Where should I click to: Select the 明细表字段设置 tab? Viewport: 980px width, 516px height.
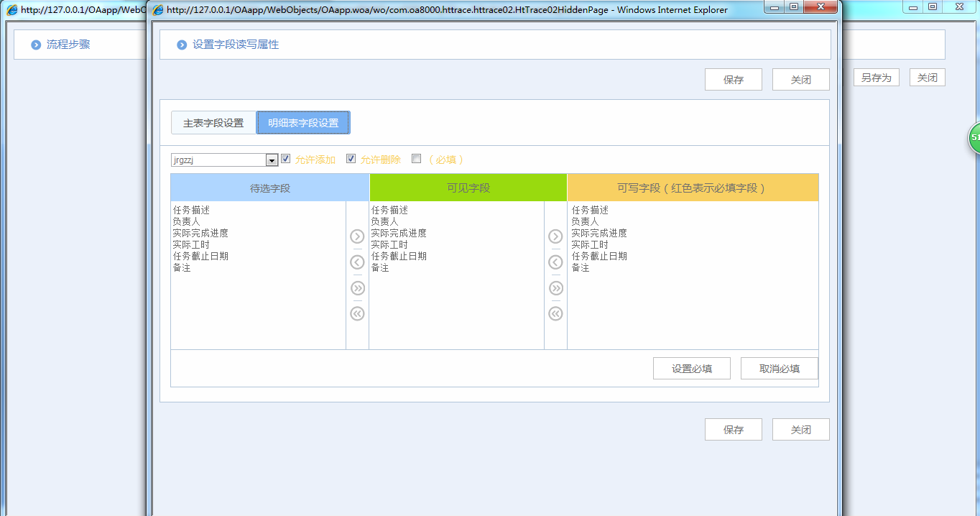[x=302, y=122]
